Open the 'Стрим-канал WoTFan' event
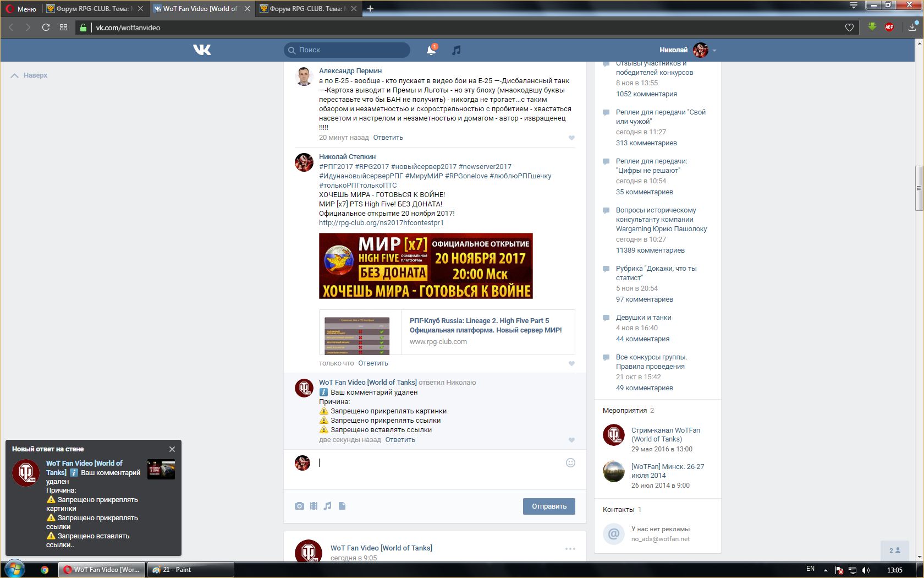Image resolution: width=924 pixels, height=578 pixels. click(x=665, y=435)
